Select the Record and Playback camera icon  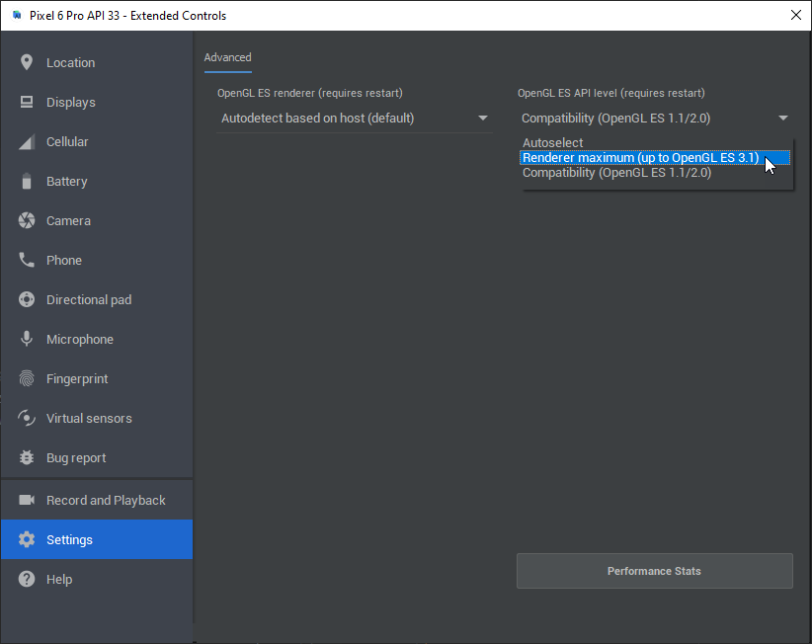coord(27,500)
